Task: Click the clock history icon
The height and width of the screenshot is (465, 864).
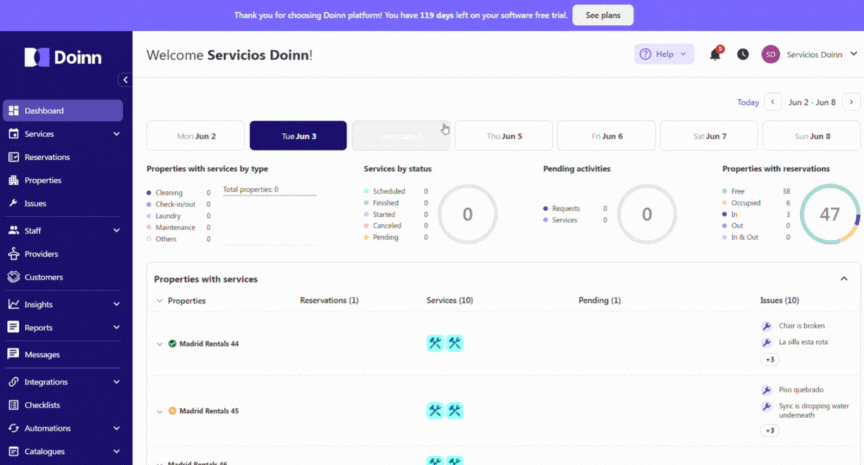Action: [x=743, y=54]
